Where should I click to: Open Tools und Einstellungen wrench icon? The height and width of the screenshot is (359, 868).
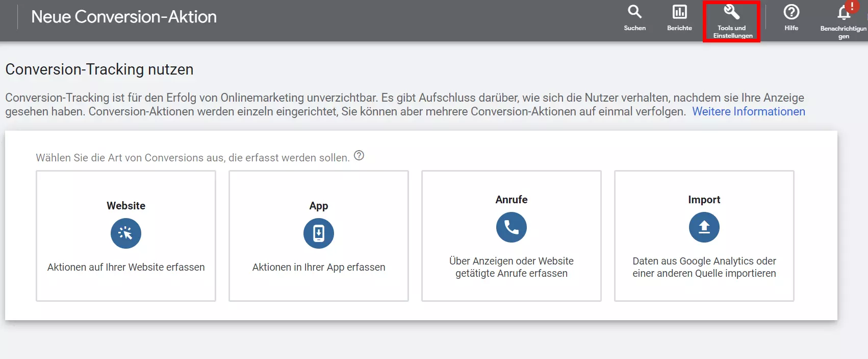pyautogui.click(x=732, y=12)
